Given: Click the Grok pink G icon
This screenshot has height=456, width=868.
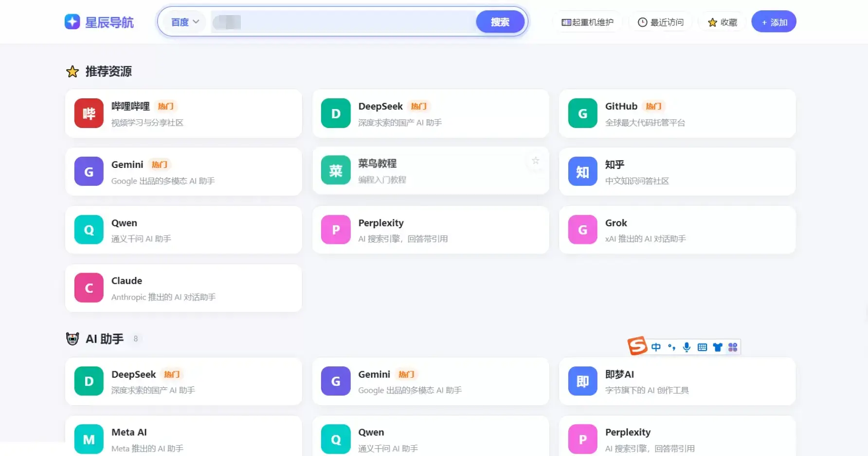Looking at the screenshot, I should pyautogui.click(x=582, y=230).
